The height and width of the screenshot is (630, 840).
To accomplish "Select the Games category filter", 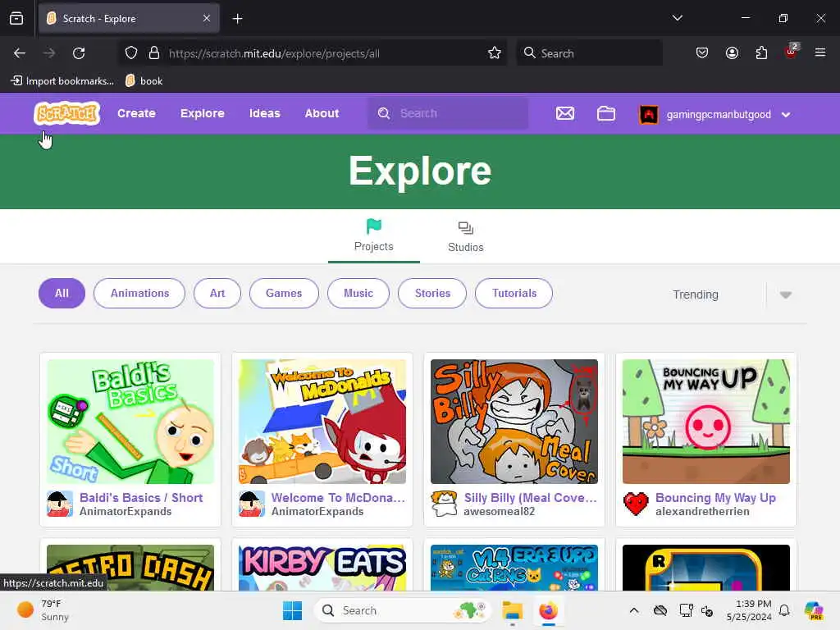I will tap(284, 293).
